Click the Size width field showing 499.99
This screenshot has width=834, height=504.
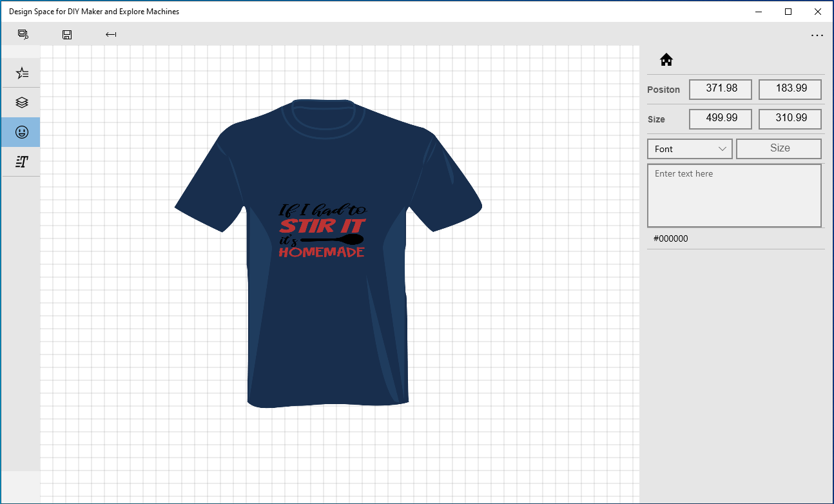[x=721, y=119]
